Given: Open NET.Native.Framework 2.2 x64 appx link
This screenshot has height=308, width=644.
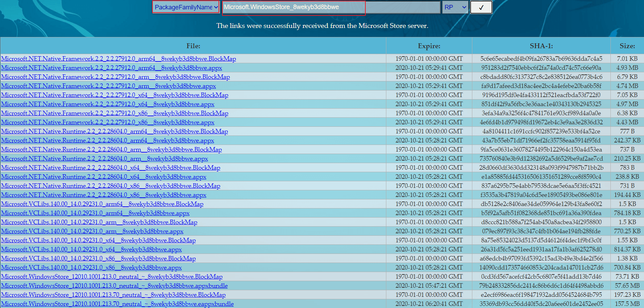Looking at the screenshot, I should 108,104.
